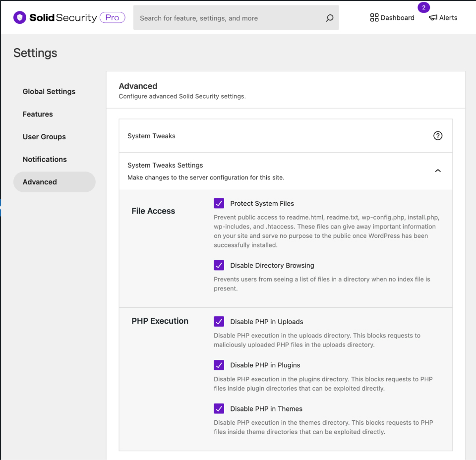Click the Dashboard grid icon
The image size is (476, 460).
point(374,18)
